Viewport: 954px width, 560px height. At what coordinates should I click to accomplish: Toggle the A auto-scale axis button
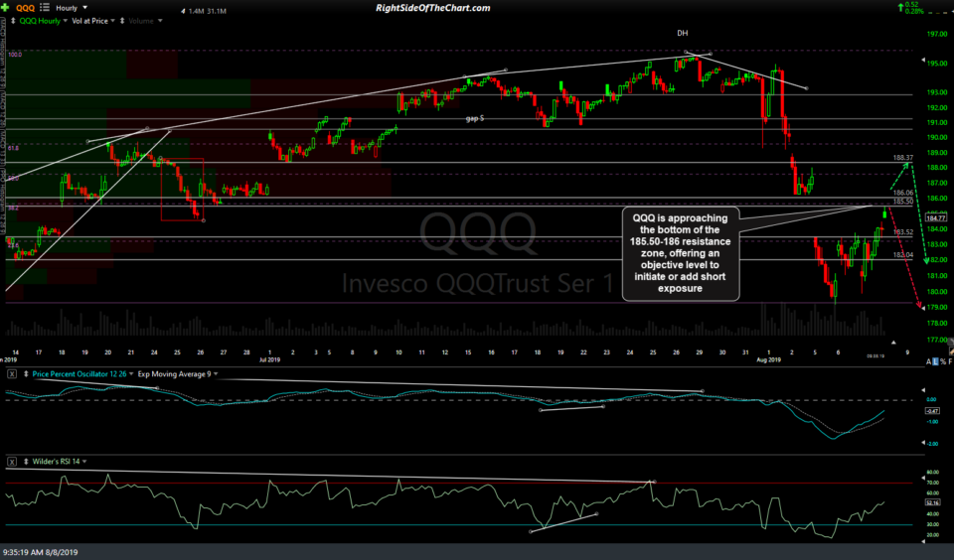click(928, 361)
